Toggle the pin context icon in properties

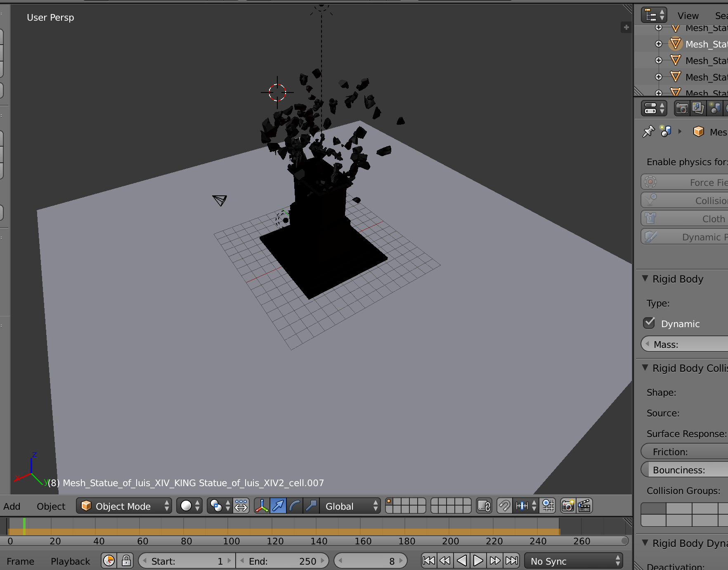pyautogui.click(x=648, y=132)
